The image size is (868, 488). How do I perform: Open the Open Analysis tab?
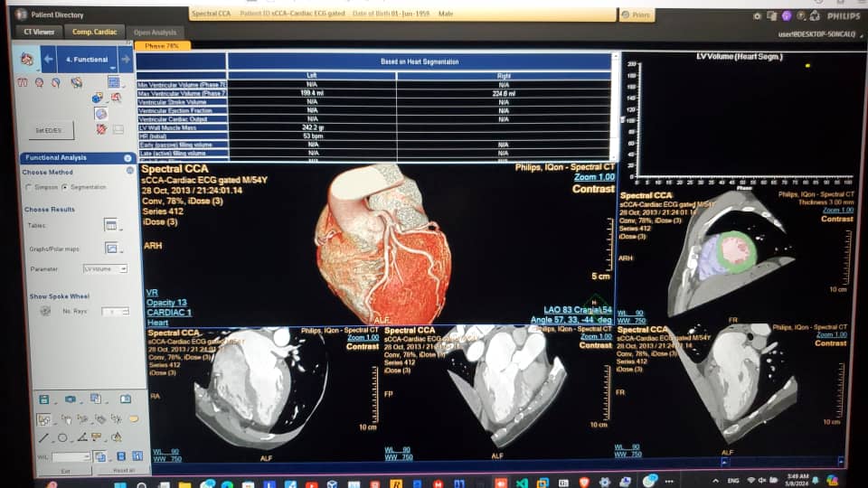[155, 33]
